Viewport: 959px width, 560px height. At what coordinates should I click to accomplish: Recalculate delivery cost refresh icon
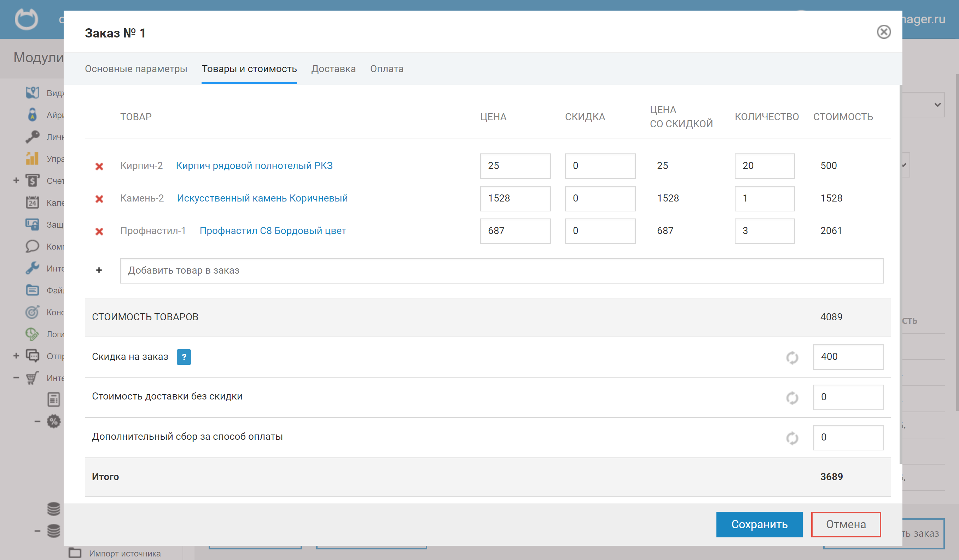pos(792,398)
